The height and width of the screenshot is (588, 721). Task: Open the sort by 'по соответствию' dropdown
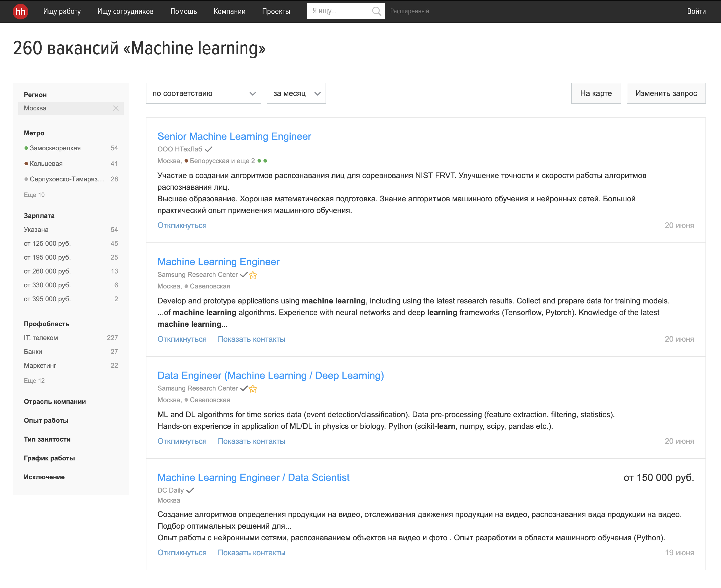coord(203,93)
